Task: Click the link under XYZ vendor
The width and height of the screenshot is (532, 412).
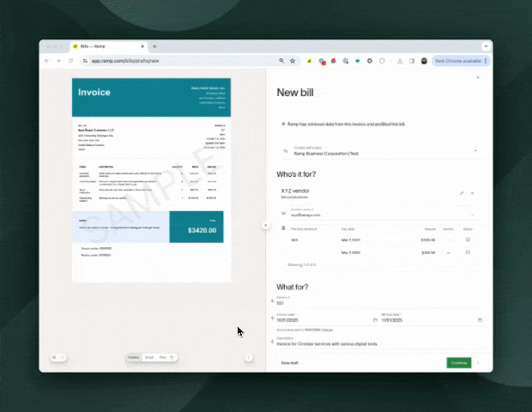Action: click(294, 197)
